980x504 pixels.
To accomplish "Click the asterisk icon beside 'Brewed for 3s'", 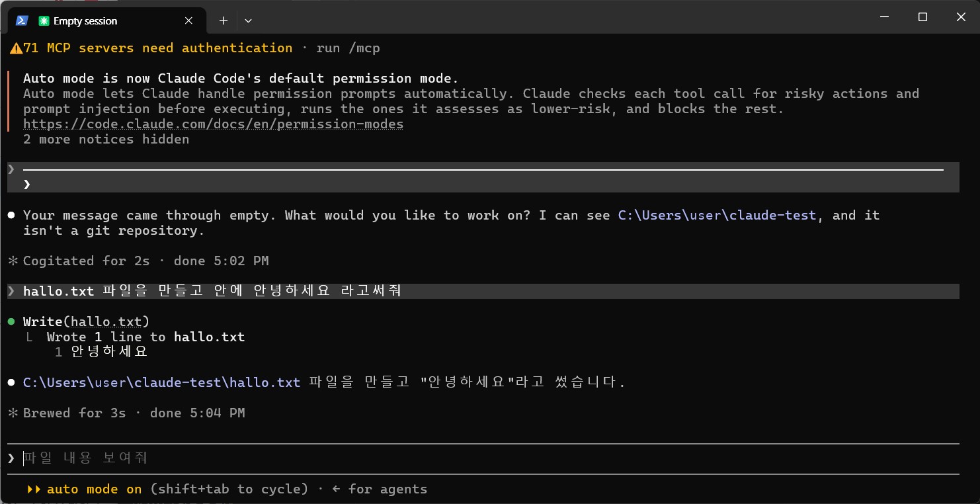I will pyautogui.click(x=13, y=413).
